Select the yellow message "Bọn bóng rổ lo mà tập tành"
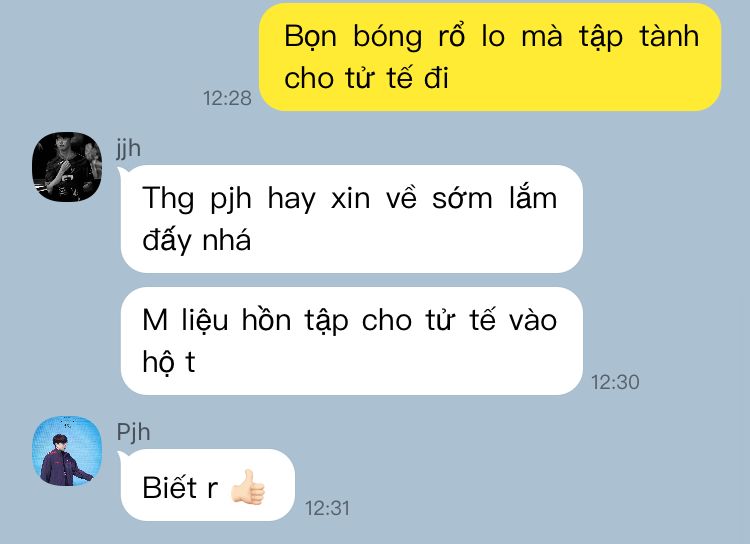750x544 pixels. pos(490,57)
